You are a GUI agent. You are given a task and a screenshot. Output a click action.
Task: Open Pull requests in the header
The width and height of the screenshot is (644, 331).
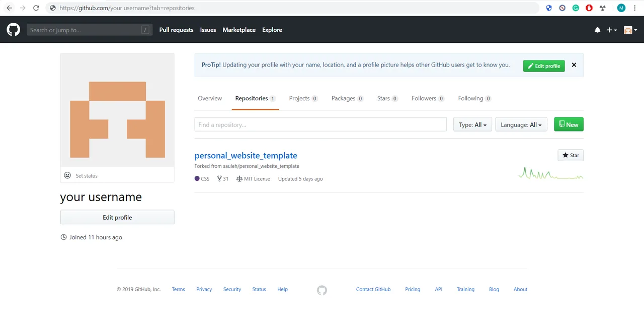click(176, 30)
